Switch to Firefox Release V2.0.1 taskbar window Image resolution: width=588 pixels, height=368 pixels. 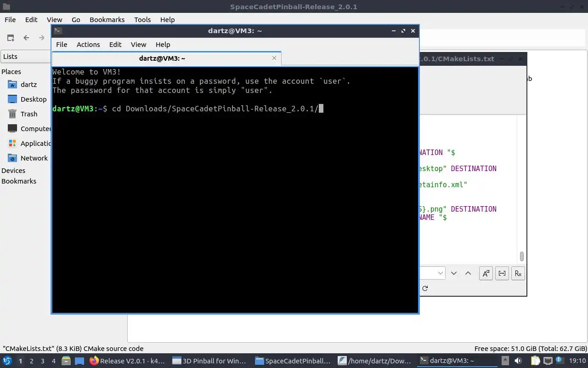coord(127,361)
